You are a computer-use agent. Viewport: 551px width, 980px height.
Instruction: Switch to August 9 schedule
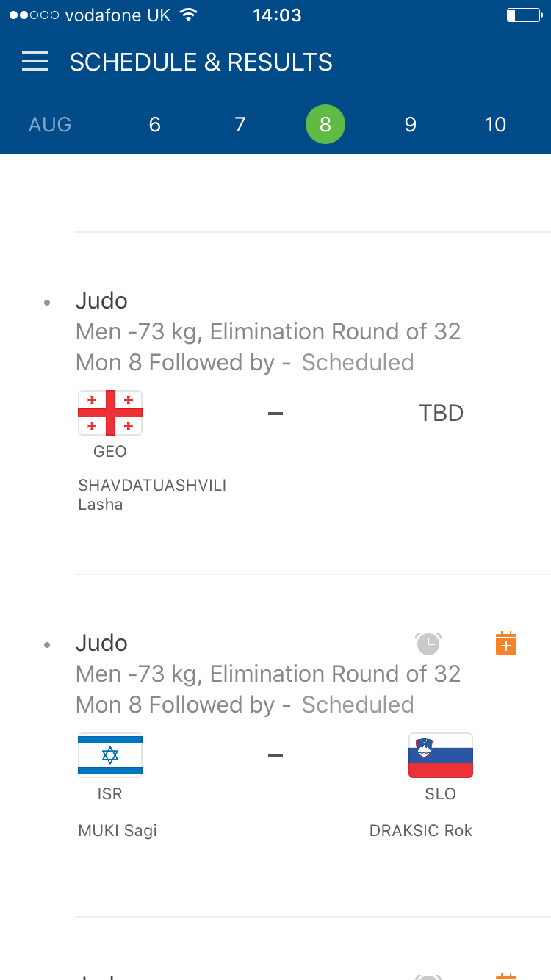point(411,125)
